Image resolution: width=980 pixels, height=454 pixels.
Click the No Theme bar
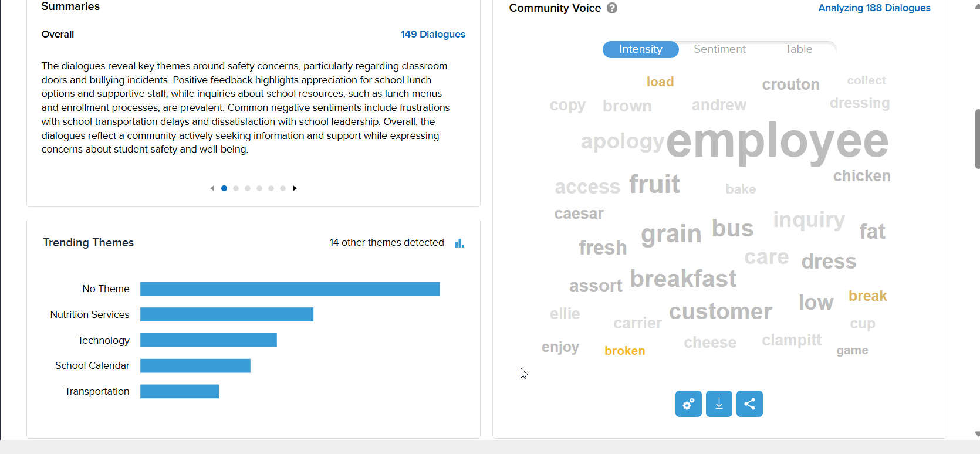point(289,289)
